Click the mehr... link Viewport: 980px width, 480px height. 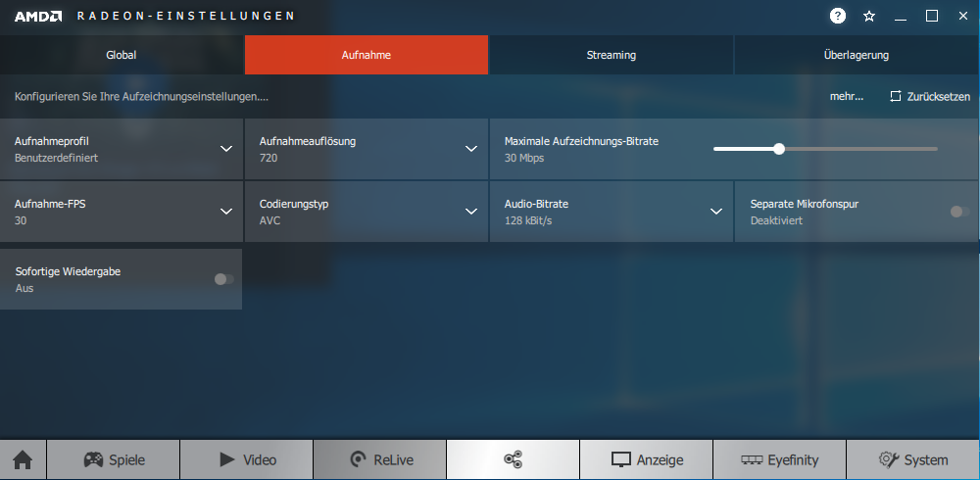coord(847,96)
